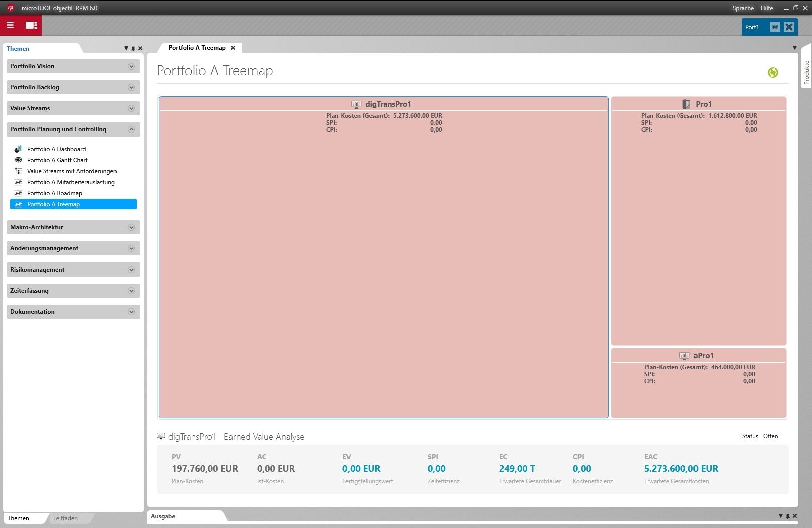This screenshot has height=528, width=812.
Task: Expand the Portfolio Vision section
Action: 131,66
